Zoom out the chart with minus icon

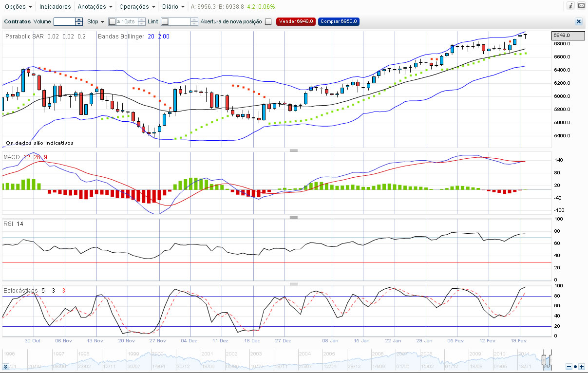coord(569,366)
